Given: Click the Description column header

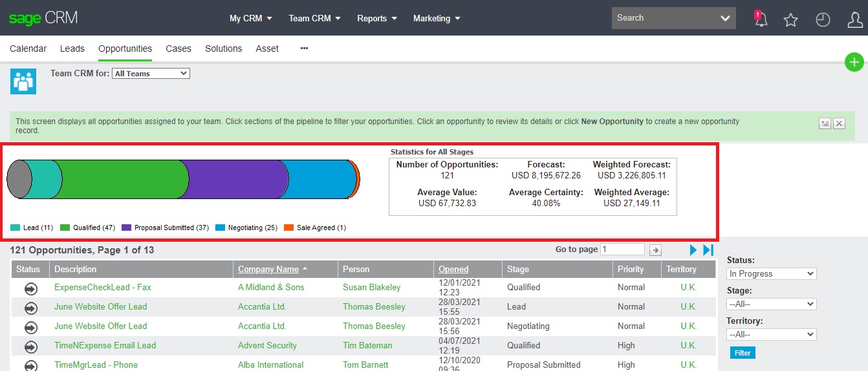Looking at the screenshot, I should (76, 270).
